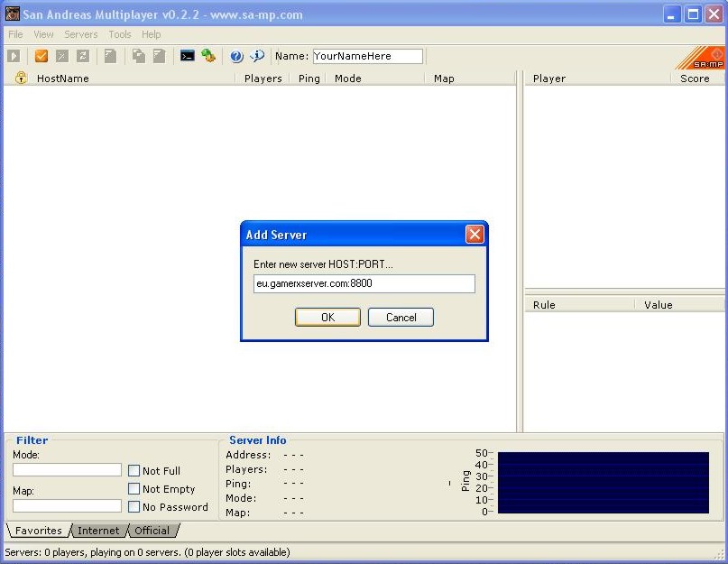Image resolution: width=728 pixels, height=564 pixels.
Task: Click the Delete Server toolbar icon
Action: (x=61, y=56)
